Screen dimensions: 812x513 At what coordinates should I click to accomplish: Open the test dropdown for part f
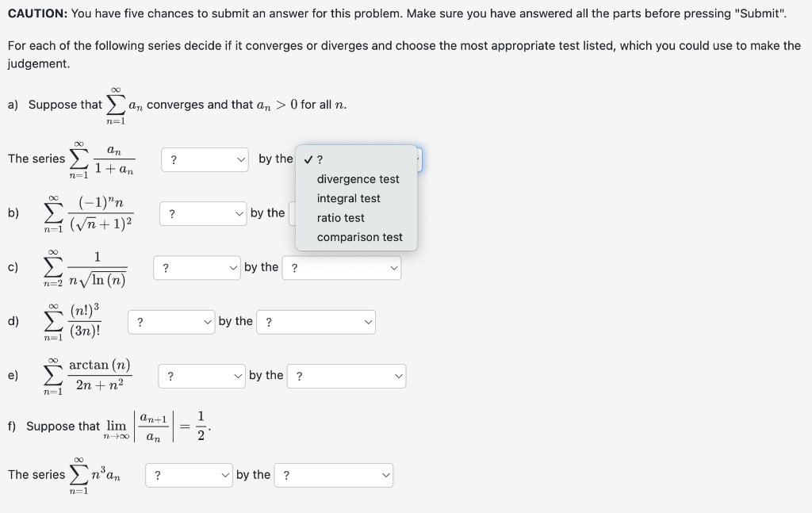pyautogui.click(x=334, y=474)
